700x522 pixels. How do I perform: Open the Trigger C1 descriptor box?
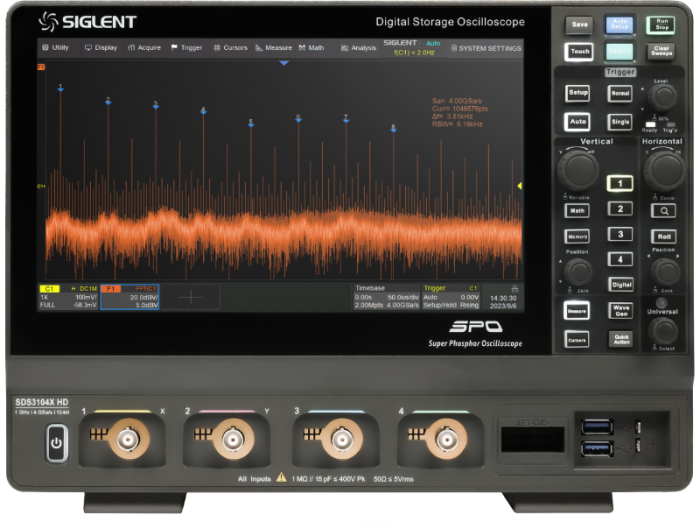coord(451,297)
